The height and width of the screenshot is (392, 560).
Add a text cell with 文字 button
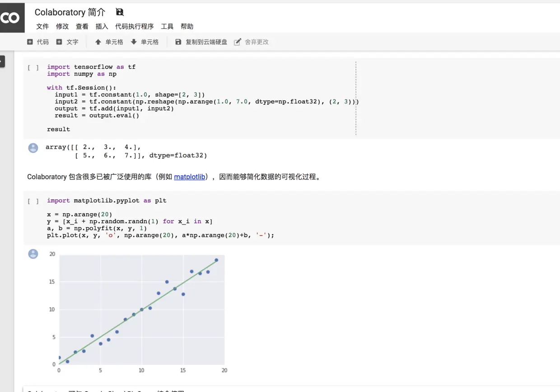67,42
